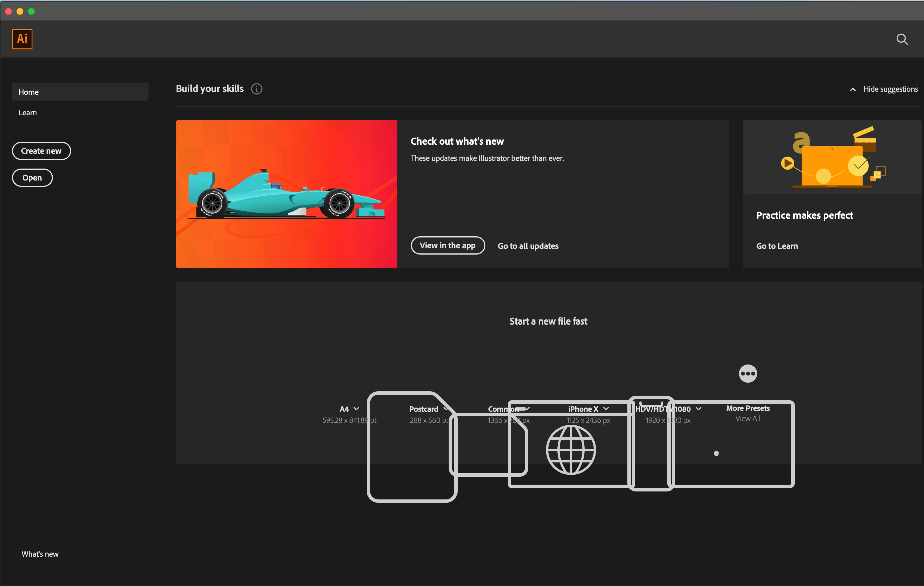This screenshot has width=924, height=586.
Task: Click the Illustrator Ai logo icon
Action: point(22,39)
